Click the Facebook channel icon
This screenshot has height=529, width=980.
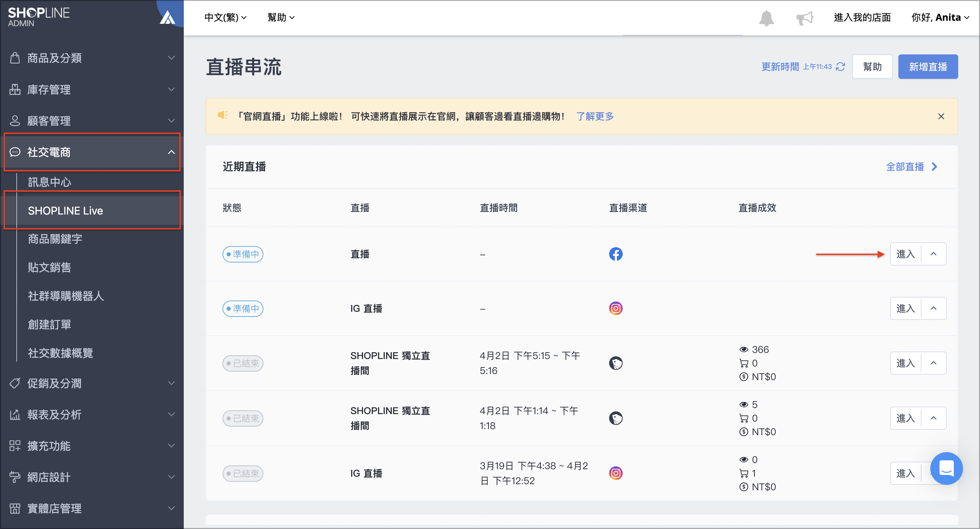point(616,254)
